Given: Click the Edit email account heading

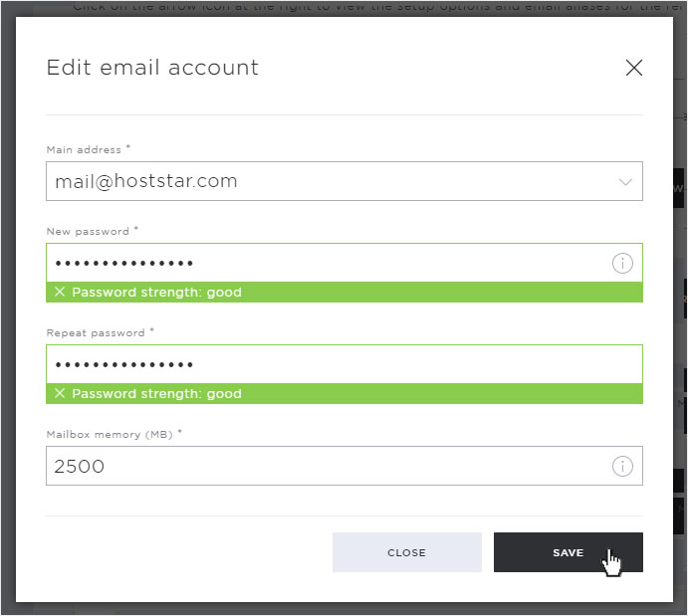Looking at the screenshot, I should point(152,68).
